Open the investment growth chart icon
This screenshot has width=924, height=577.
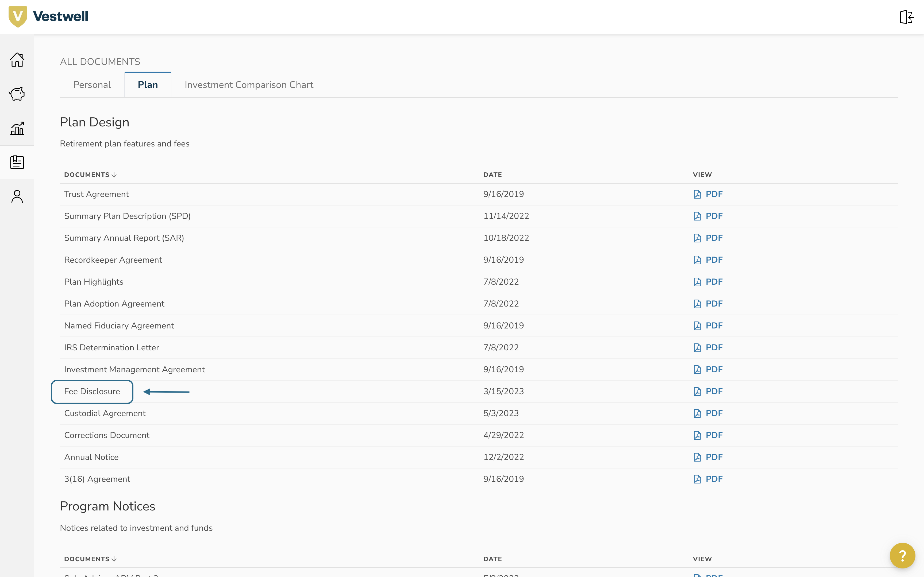(17, 128)
